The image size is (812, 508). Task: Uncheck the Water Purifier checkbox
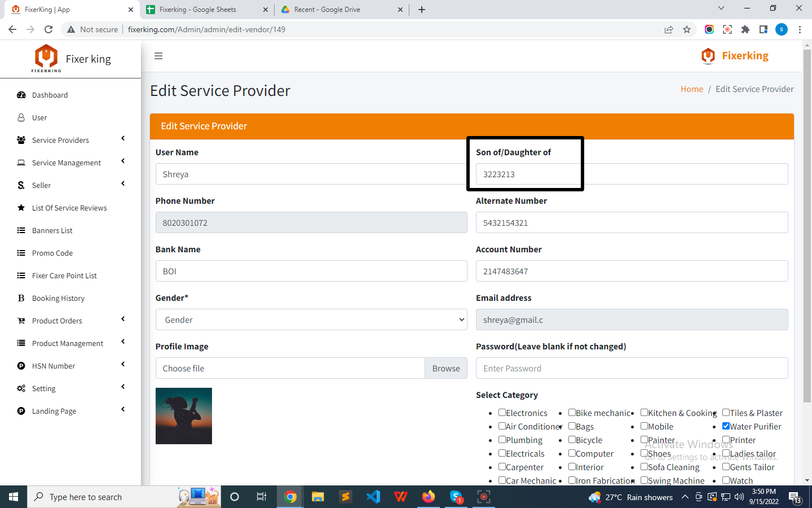click(726, 426)
